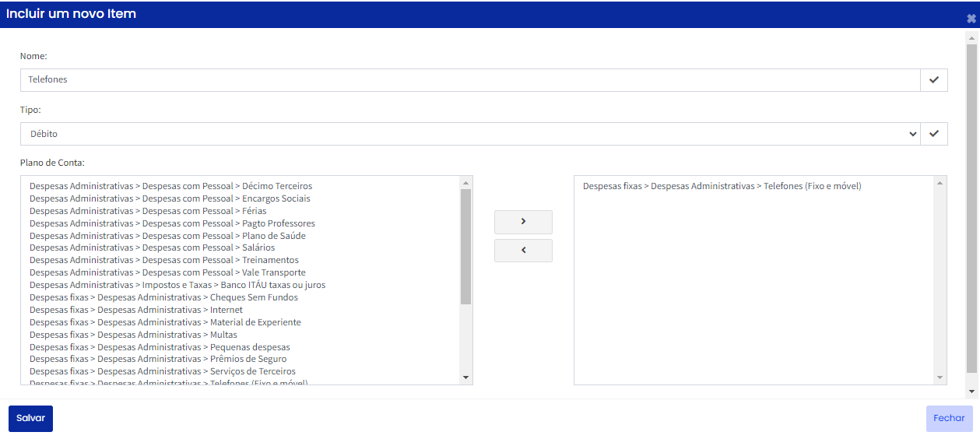This screenshot has height=439, width=980.
Task: Move selected item right with the > button
Action: [523, 222]
